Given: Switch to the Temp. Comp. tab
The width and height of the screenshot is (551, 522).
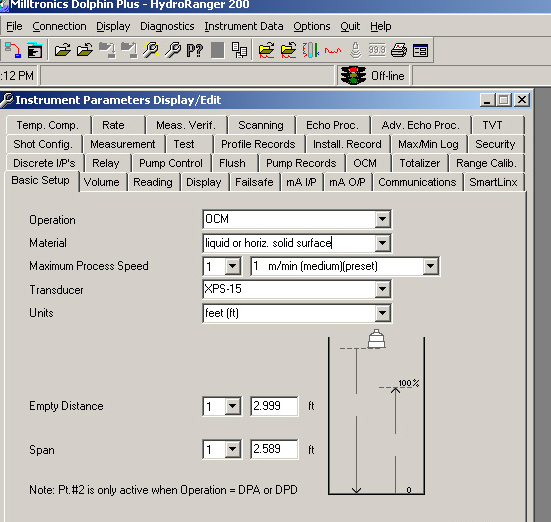Looking at the screenshot, I should coord(48,125).
